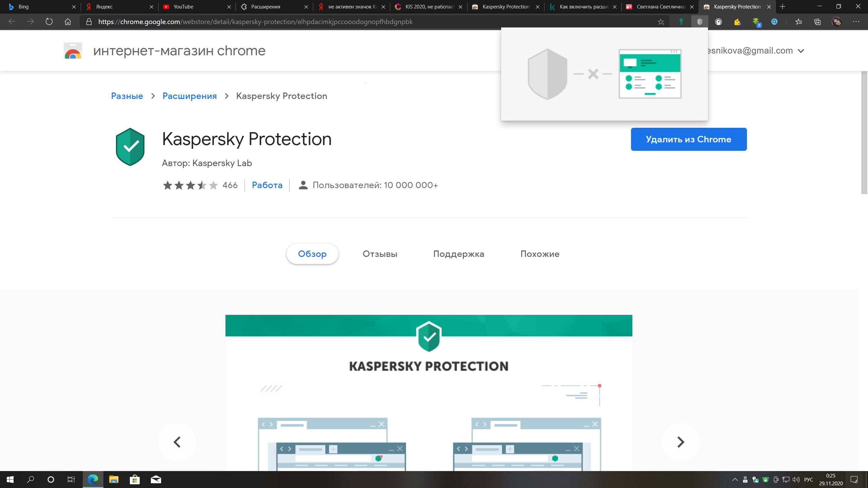
Task: Open the Favorites list button
Action: tap(799, 22)
